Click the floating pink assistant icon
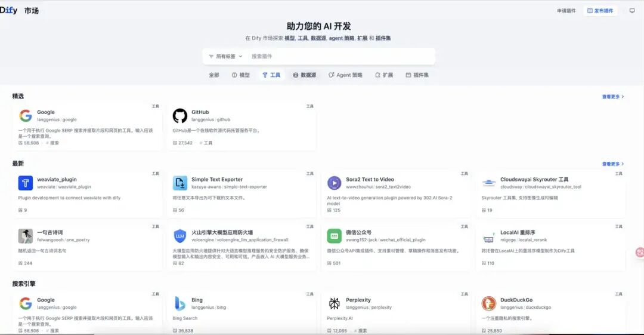This screenshot has height=335, width=644. click(639, 252)
